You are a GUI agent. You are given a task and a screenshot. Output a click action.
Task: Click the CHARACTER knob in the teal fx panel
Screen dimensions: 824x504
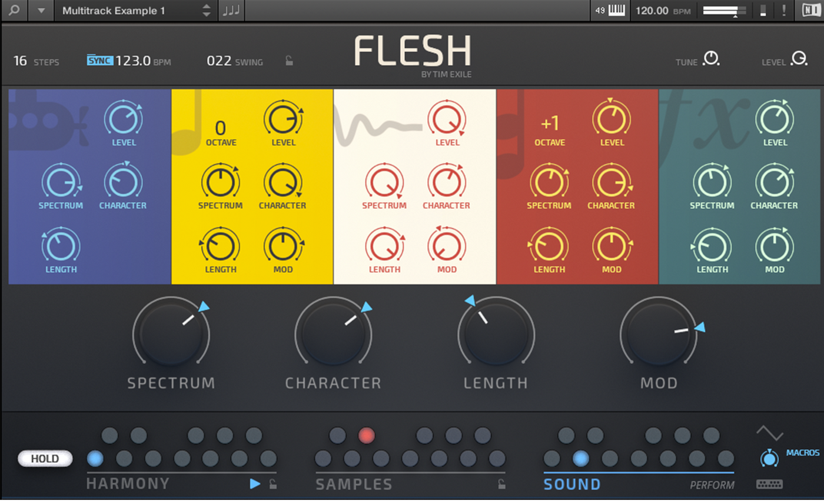click(775, 182)
